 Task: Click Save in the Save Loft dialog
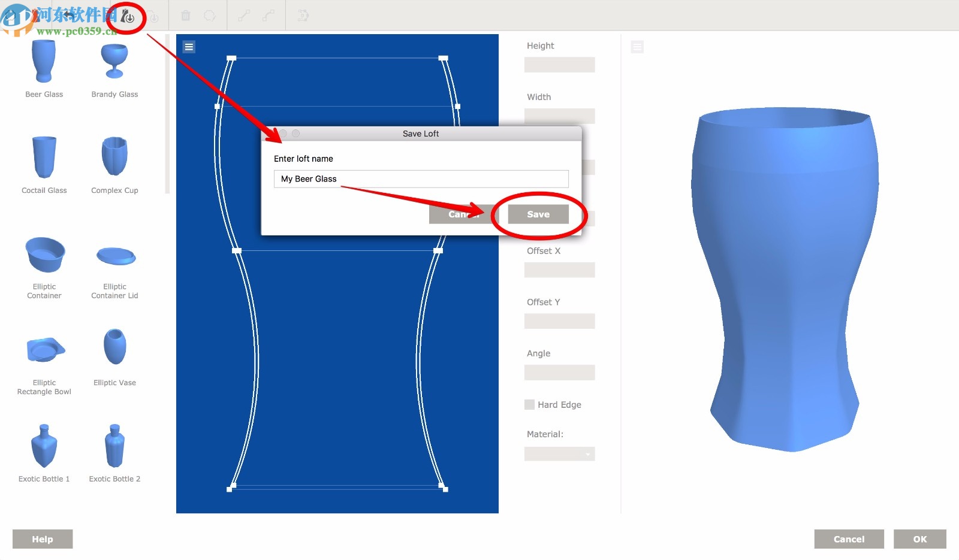538,214
